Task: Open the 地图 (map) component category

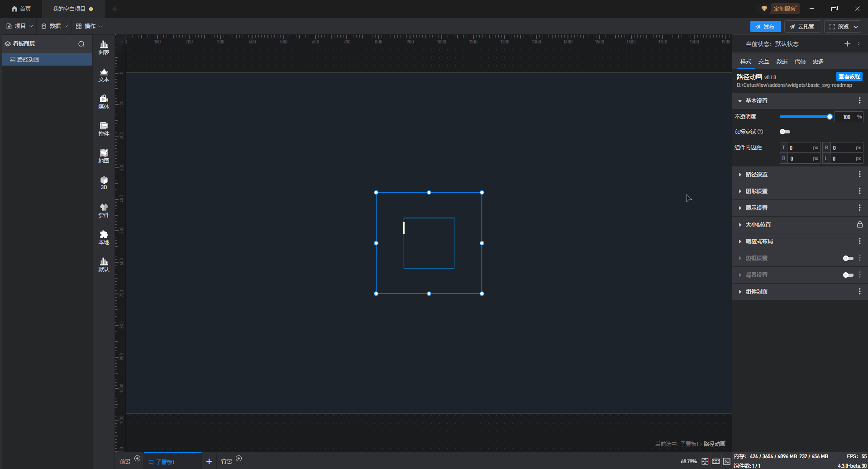Action: coord(104,156)
